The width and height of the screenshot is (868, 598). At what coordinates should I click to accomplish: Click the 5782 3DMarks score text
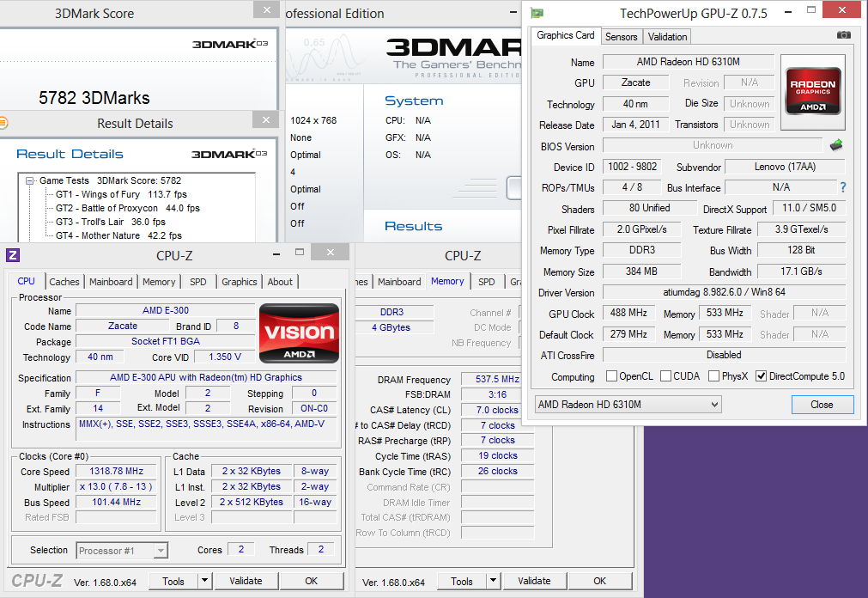click(94, 98)
